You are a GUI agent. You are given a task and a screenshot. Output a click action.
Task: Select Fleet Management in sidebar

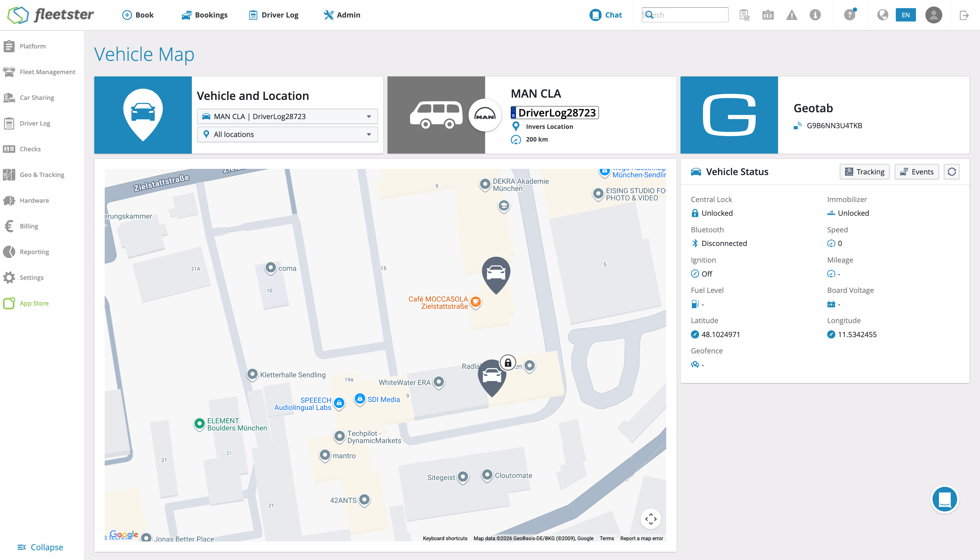click(40, 72)
